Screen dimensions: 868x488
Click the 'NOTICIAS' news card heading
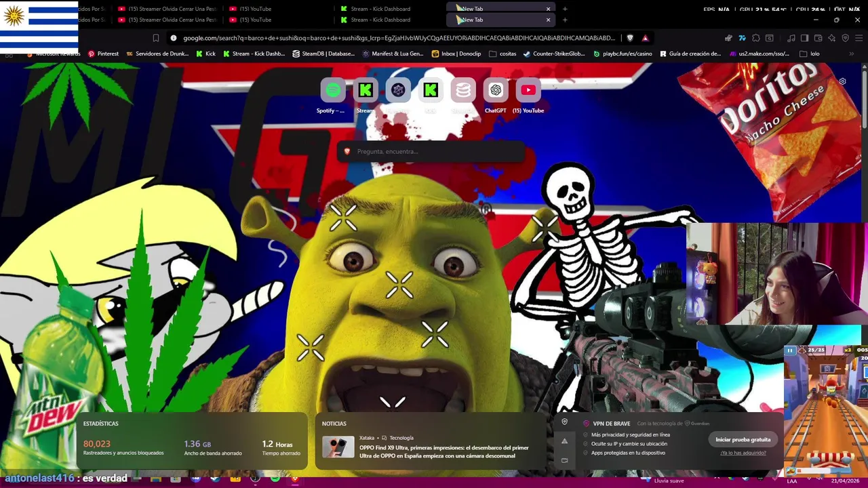coord(334,424)
